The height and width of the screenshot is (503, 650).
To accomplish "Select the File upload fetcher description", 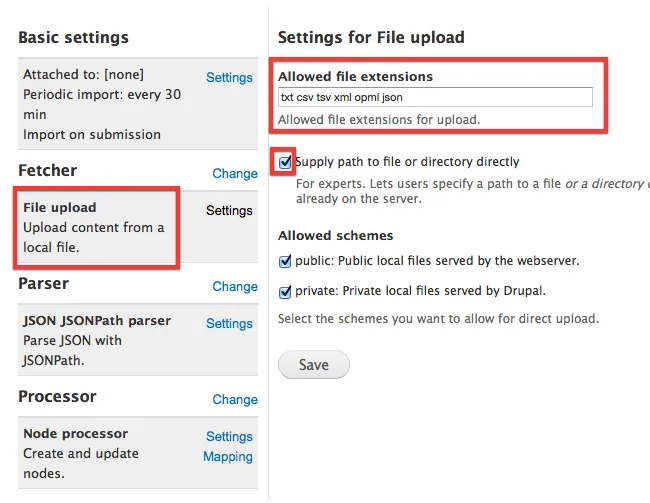I will 93,237.
